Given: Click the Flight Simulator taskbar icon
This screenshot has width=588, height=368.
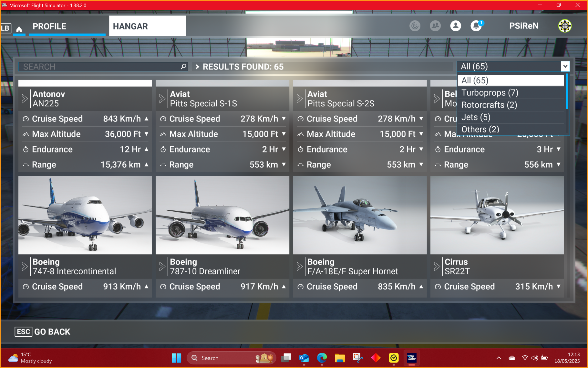Looking at the screenshot, I should tap(411, 358).
